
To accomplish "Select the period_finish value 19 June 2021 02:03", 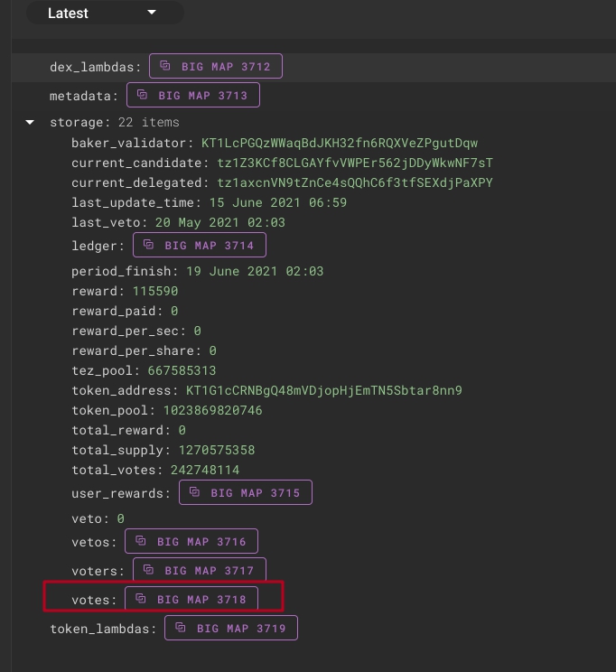I will (255, 271).
